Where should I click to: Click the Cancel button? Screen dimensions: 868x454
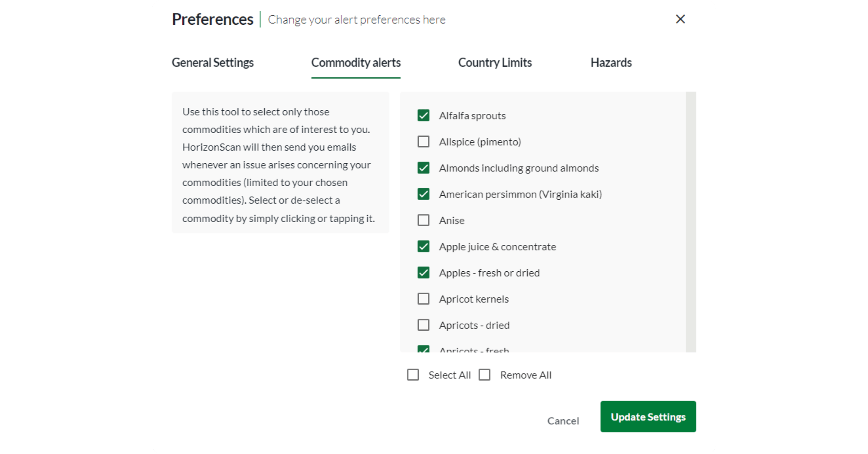pos(563,421)
